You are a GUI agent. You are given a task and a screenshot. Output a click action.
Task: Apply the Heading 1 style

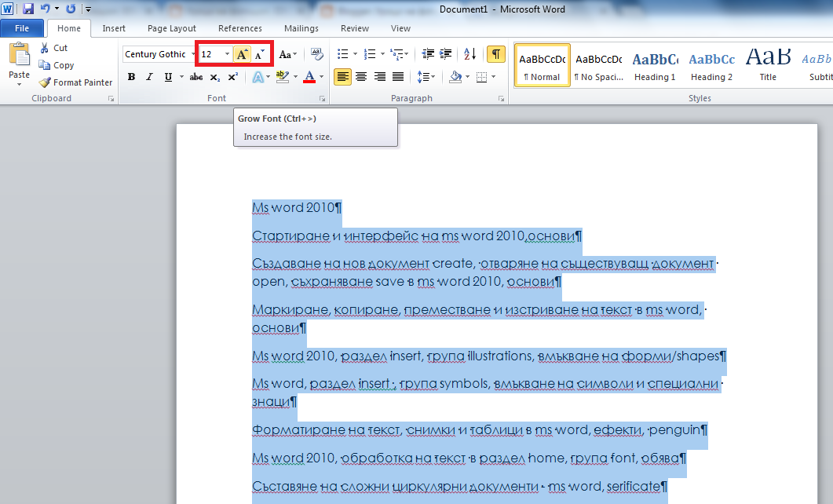click(655, 65)
